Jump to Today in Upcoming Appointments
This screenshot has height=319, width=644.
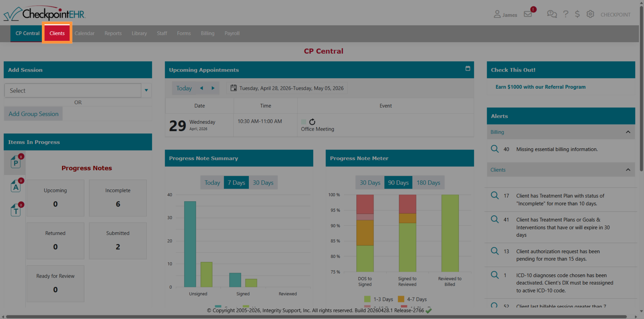click(x=184, y=88)
